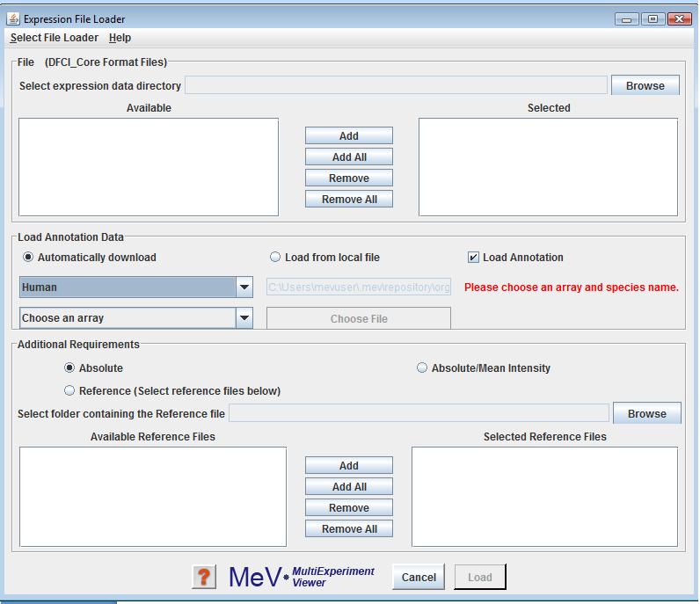
Task: Select the Automatically download radio button
Action: pos(29,258)
